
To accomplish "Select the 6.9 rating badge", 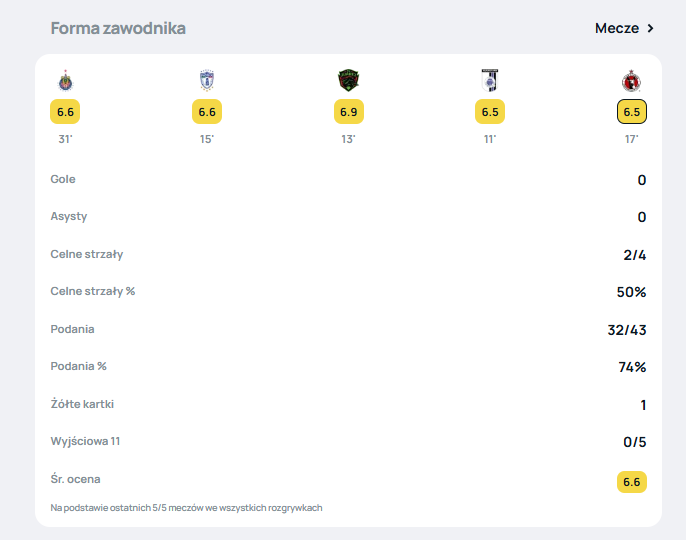I will tap(349, 112).
